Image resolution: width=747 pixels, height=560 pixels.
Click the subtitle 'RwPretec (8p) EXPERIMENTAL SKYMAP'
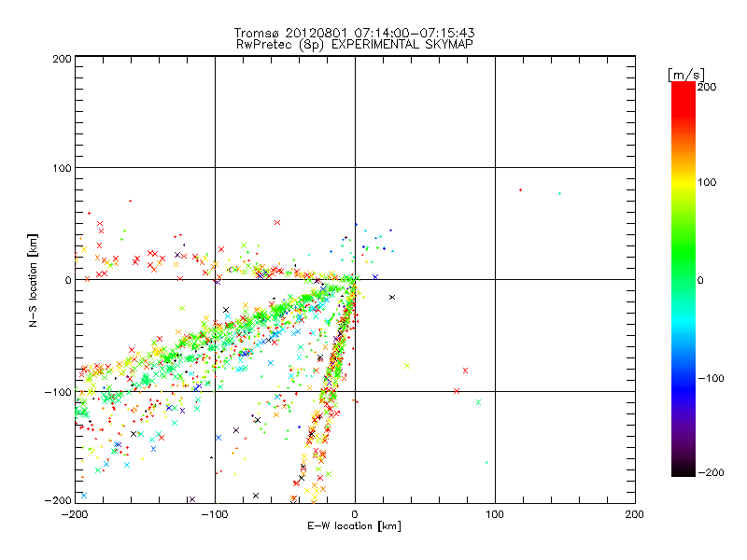click(x=355, y=44)
